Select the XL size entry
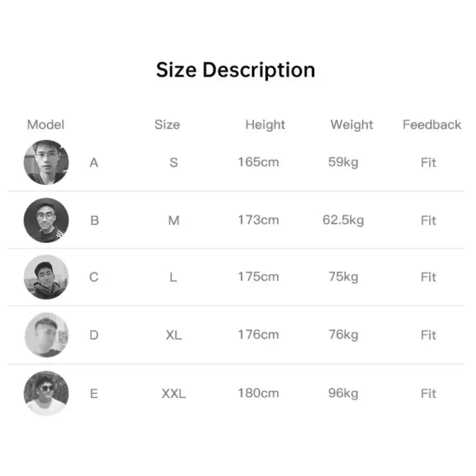476x476 pixels. pyautogui.click(x=174, y=335)
